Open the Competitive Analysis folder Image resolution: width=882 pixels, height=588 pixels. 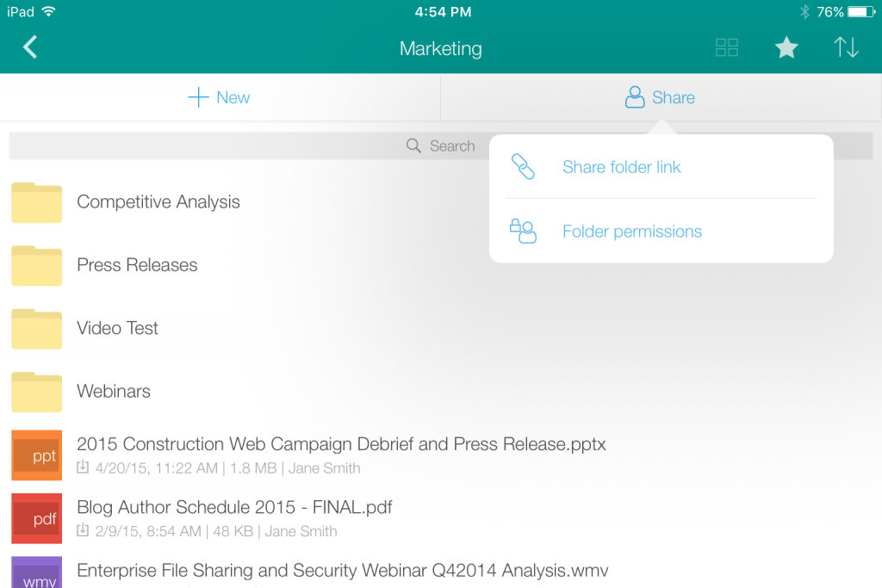coord(158,202)
